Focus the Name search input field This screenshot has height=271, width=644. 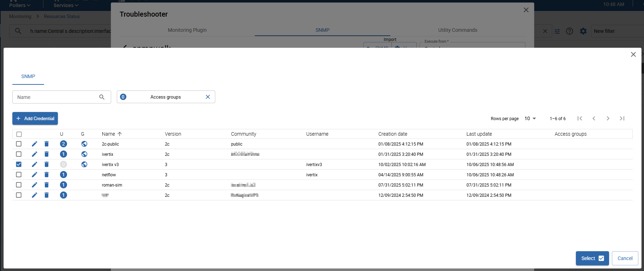click(x=56, y=97)
